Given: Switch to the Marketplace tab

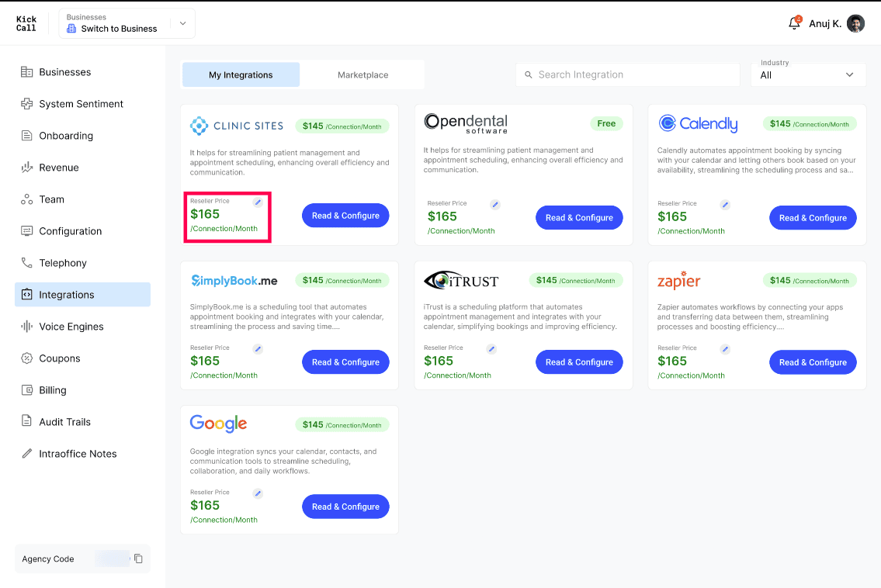Looking at the screenshot, I should click(363, 74).
